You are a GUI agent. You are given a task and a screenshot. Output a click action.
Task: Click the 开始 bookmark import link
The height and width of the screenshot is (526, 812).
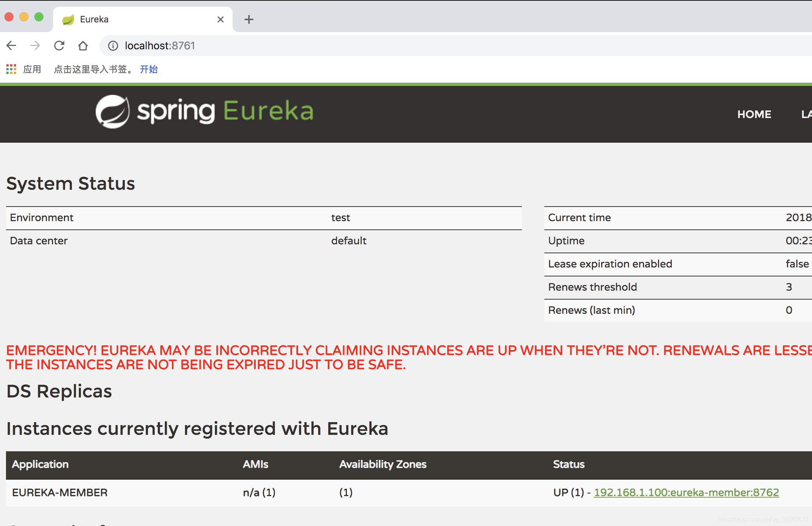pyautogui.click(x=149, y=69)
